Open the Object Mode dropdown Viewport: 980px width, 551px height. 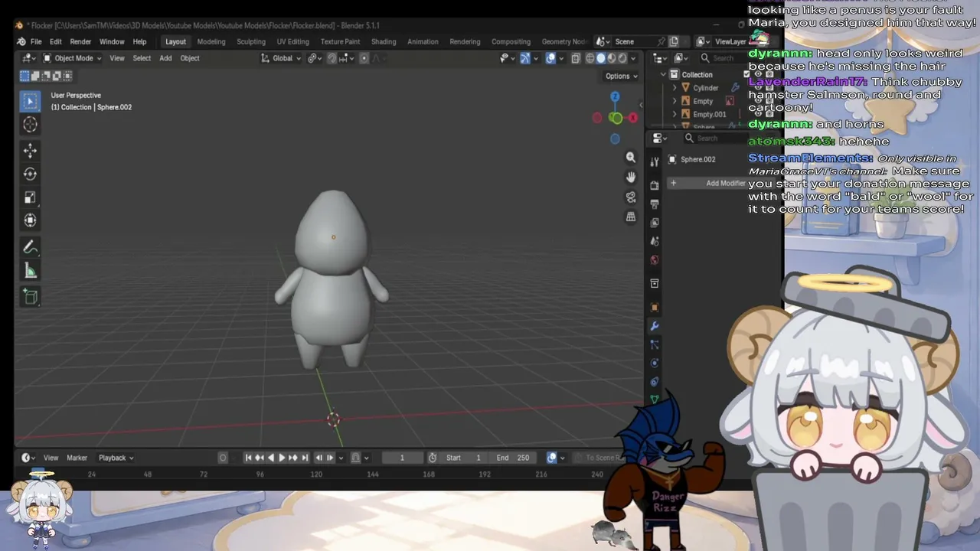72,58
